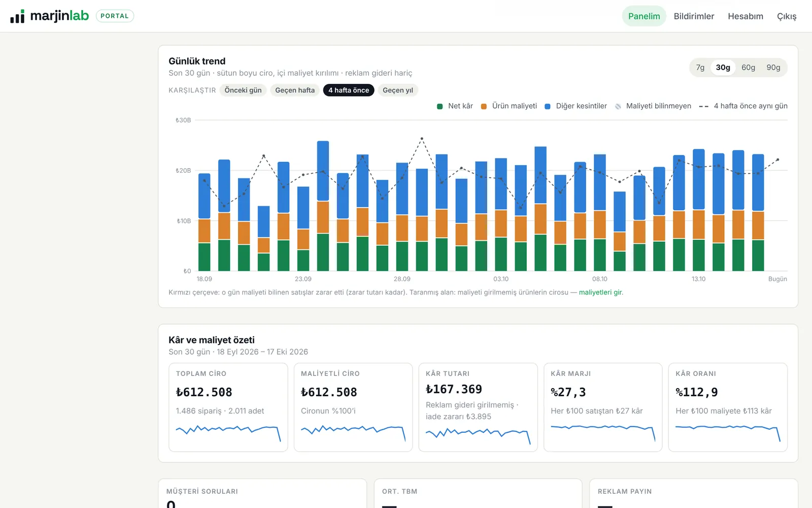Click the %112,9 profit ratio value
The height and width of the screenshot is (508, 812).
coord(697,392)
